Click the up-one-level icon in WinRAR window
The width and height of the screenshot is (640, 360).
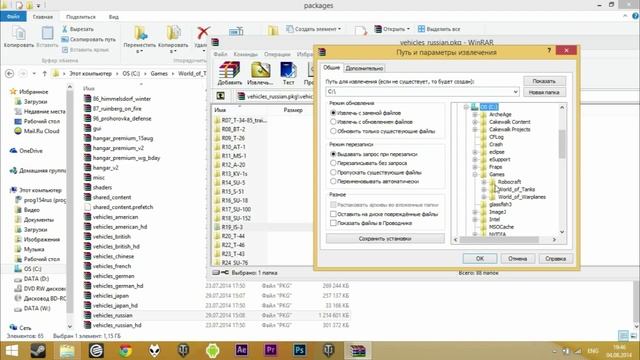220,96
